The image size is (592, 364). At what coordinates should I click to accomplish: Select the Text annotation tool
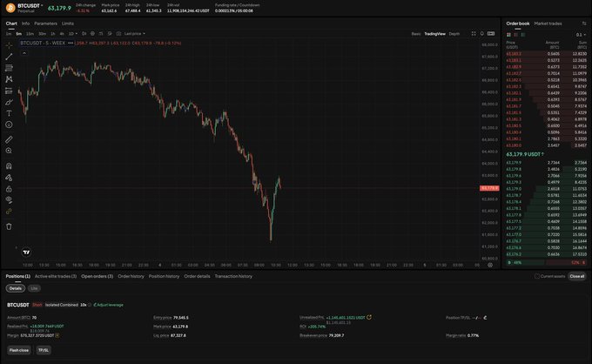(x=9, y=113)
